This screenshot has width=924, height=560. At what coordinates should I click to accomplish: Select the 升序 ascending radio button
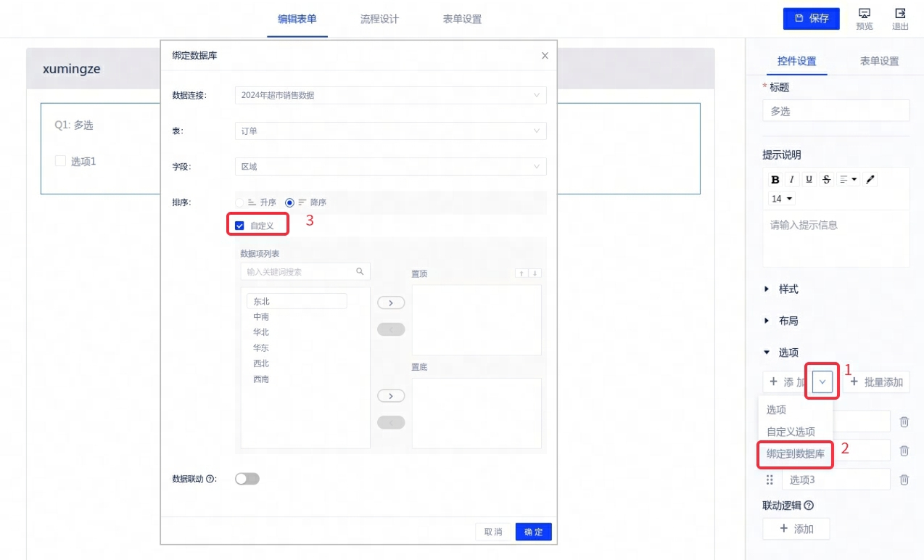coord(239,202)
